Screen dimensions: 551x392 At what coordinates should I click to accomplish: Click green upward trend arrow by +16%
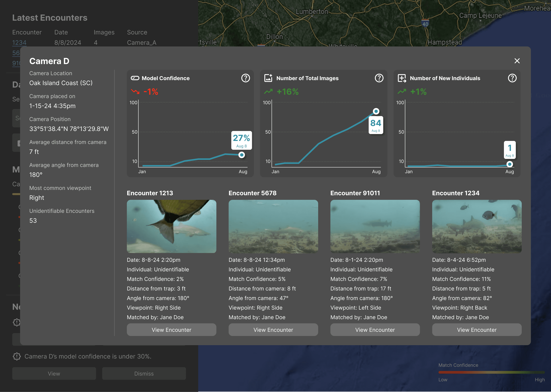[268, 91]
